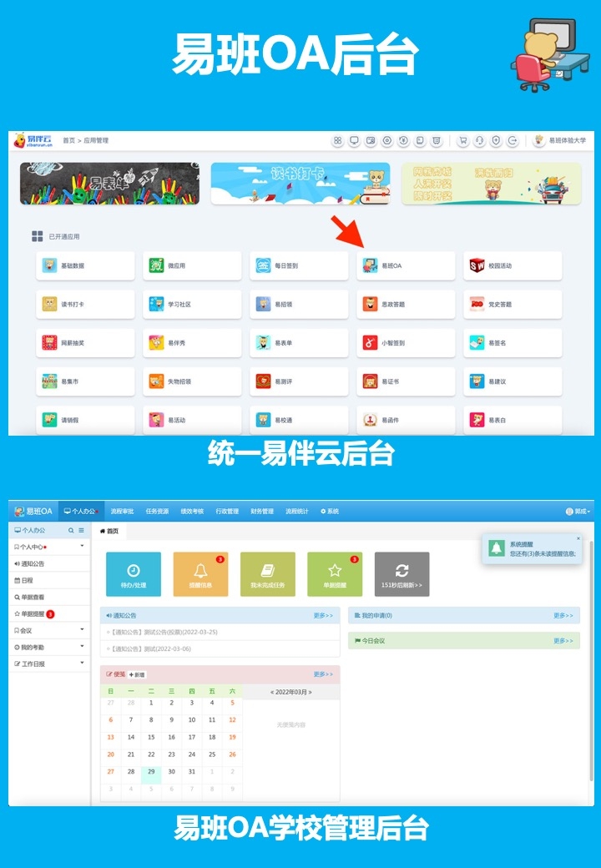This screenshot has width=601, height=868.
Task: Click the 151秒后刷新 refresh tile
Action: coord(402,574)
